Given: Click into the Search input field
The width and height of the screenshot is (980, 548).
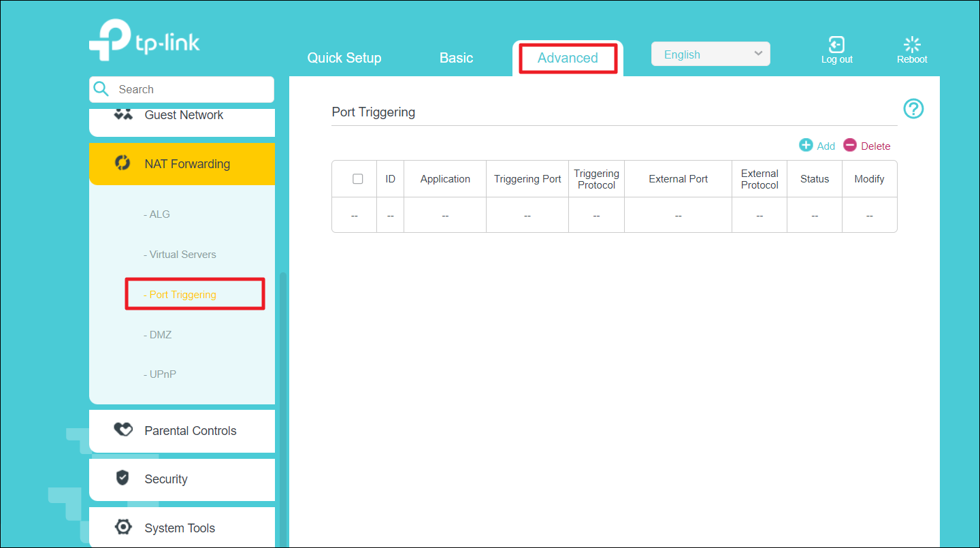Looking at the screenshot, I should point(191,89).
